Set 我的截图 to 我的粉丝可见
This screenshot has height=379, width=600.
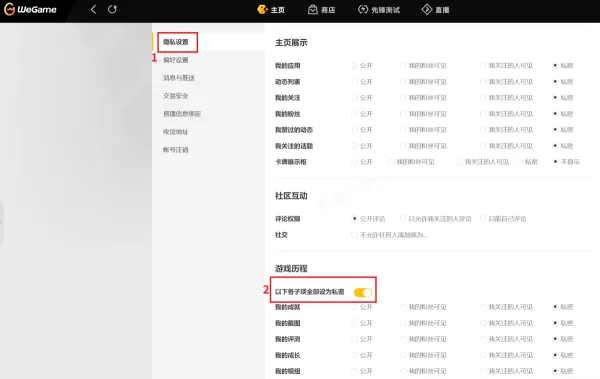(403, 323)
